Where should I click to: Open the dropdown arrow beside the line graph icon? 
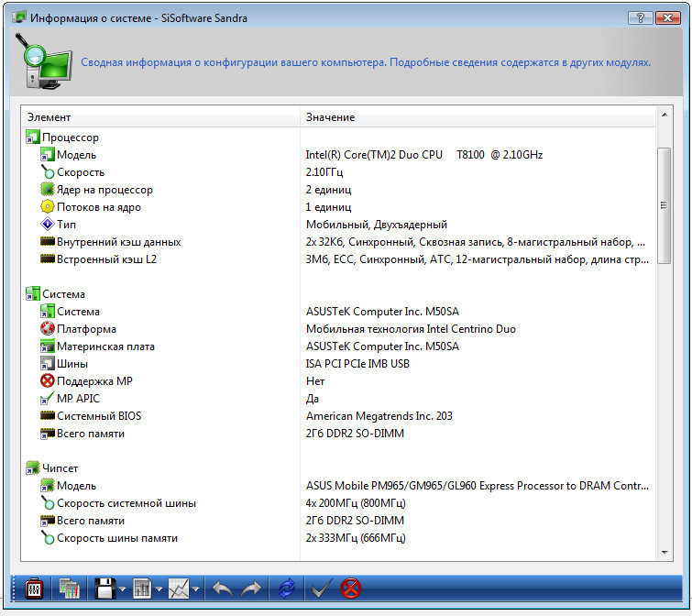[x=195, y=589]
